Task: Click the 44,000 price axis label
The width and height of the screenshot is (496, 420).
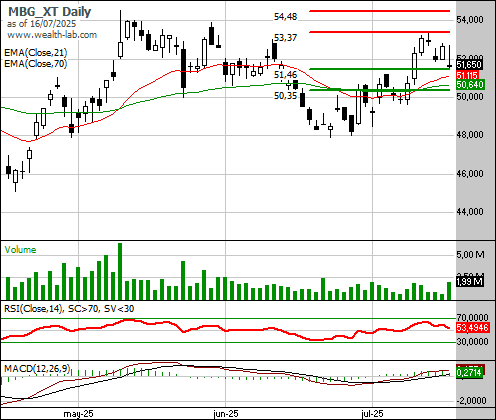Action: click(x=470, y=212)
